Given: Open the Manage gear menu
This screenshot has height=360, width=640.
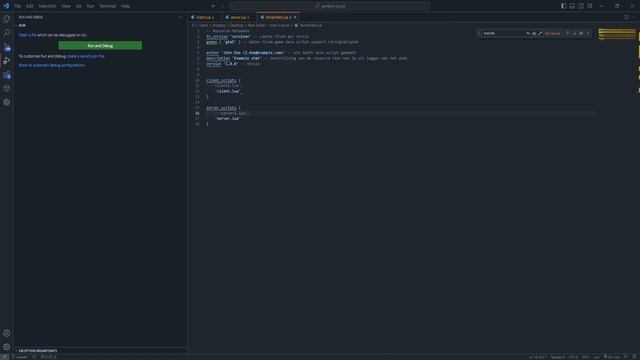Looking at the screenshot, I should tap(7, 347).
